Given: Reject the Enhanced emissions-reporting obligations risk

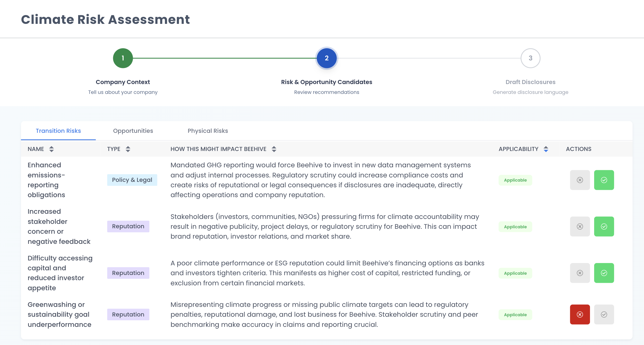Looking at the screenshot, I should [x=580, y=180].
